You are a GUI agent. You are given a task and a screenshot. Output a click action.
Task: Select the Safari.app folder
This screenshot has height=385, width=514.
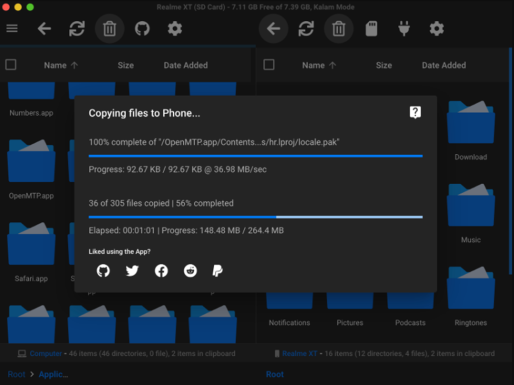[x=31, y=252]
